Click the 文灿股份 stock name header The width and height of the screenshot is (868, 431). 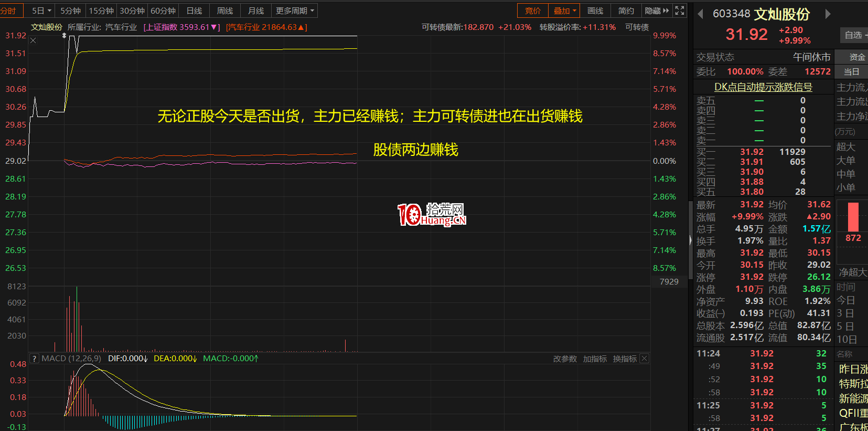point(782,14)
